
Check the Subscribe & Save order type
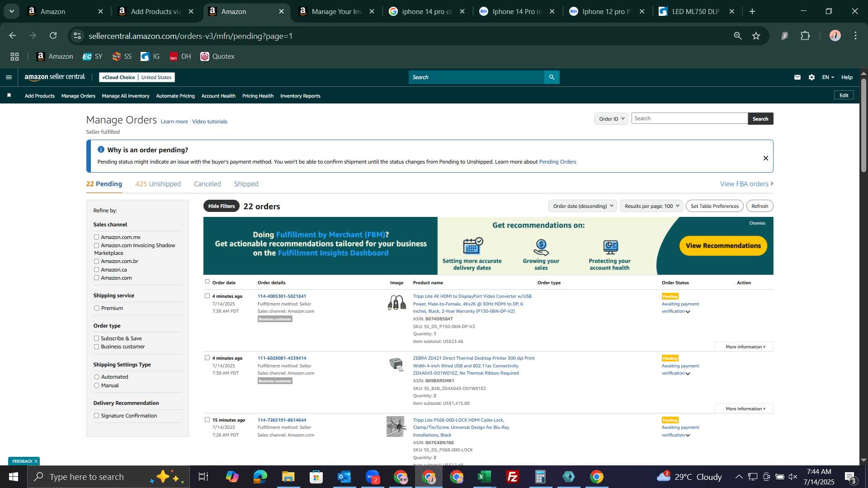(x=96, y=338)
